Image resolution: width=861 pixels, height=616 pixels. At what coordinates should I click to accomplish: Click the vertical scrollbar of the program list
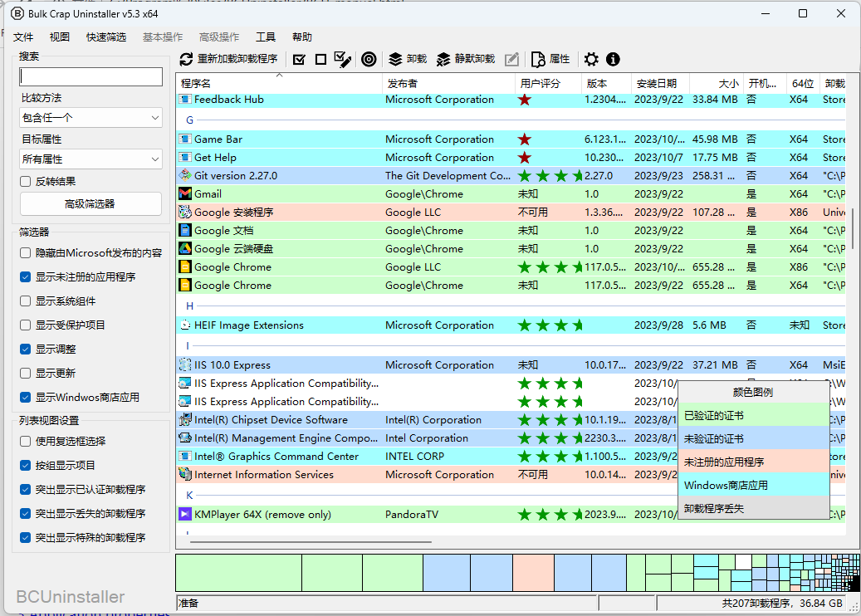click(852, 227)
